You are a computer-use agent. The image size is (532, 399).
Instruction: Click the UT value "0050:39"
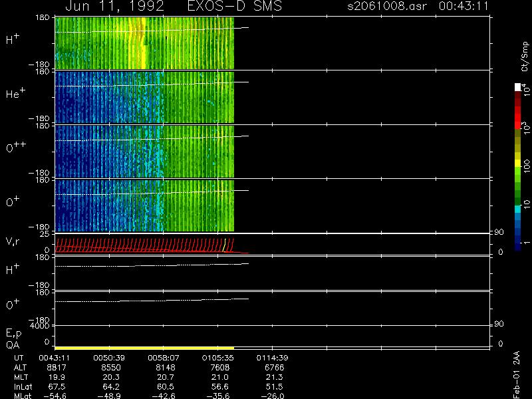pos(109,358)
